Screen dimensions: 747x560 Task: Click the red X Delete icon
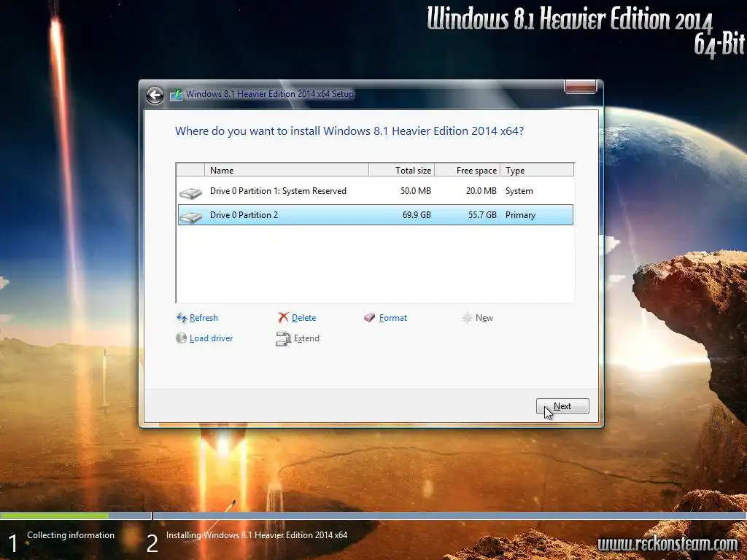point(284,318)
